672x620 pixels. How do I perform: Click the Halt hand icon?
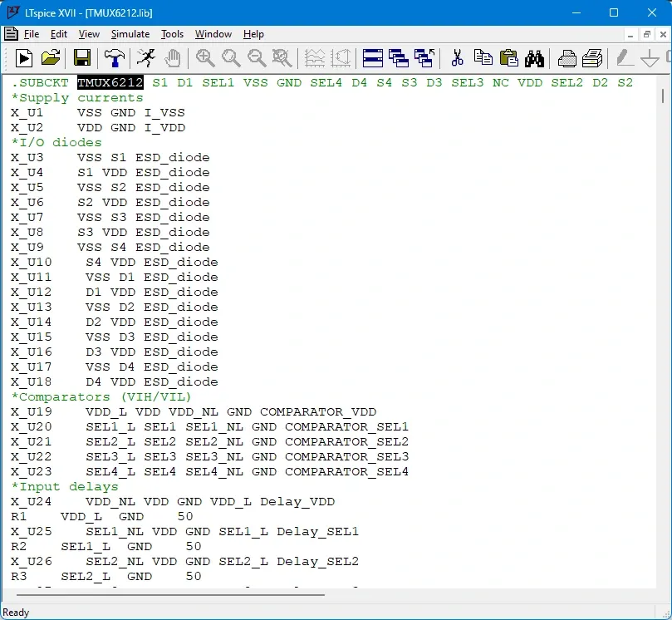point(173,58)
